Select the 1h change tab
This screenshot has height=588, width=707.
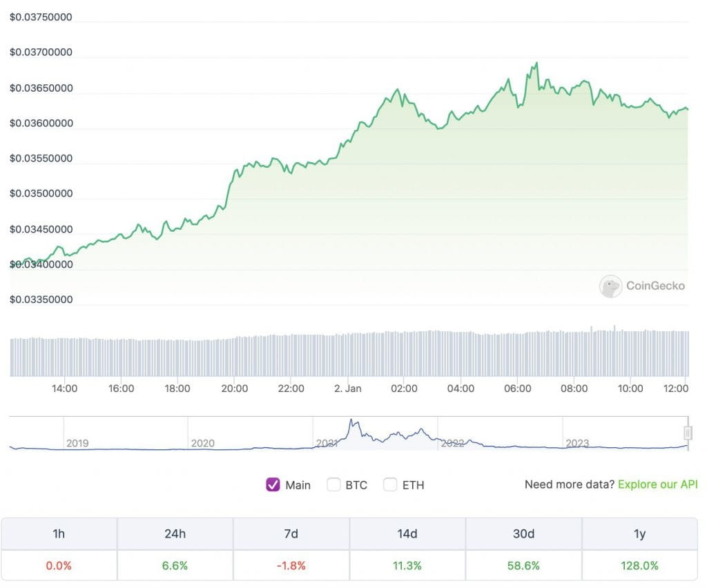pyautogui.click(x=59, y=533)
